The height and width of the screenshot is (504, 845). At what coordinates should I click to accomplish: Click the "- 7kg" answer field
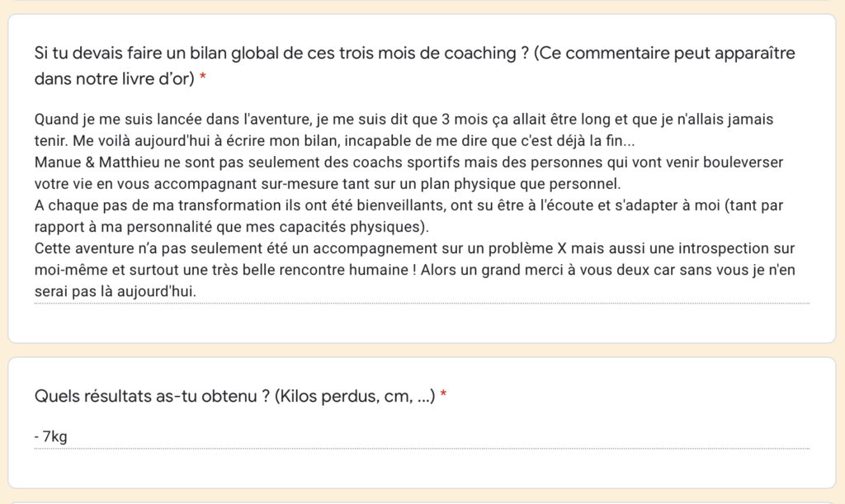point(51,436)
